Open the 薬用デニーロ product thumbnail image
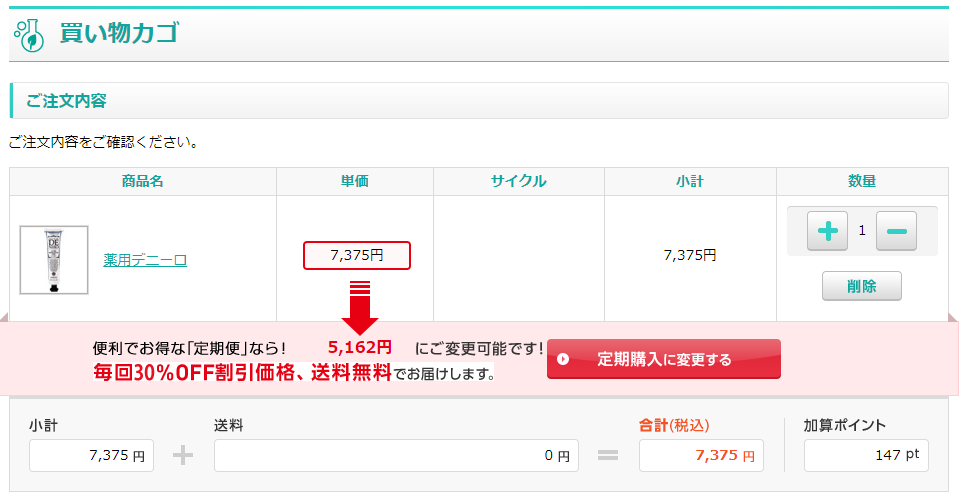 pos(54,260)
